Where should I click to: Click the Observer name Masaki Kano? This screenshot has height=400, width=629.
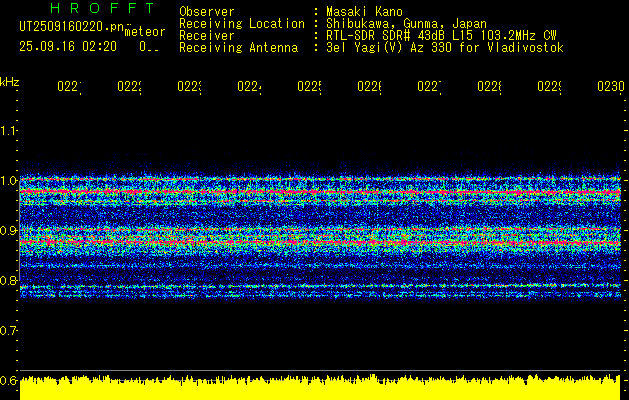tap(364, 11)
